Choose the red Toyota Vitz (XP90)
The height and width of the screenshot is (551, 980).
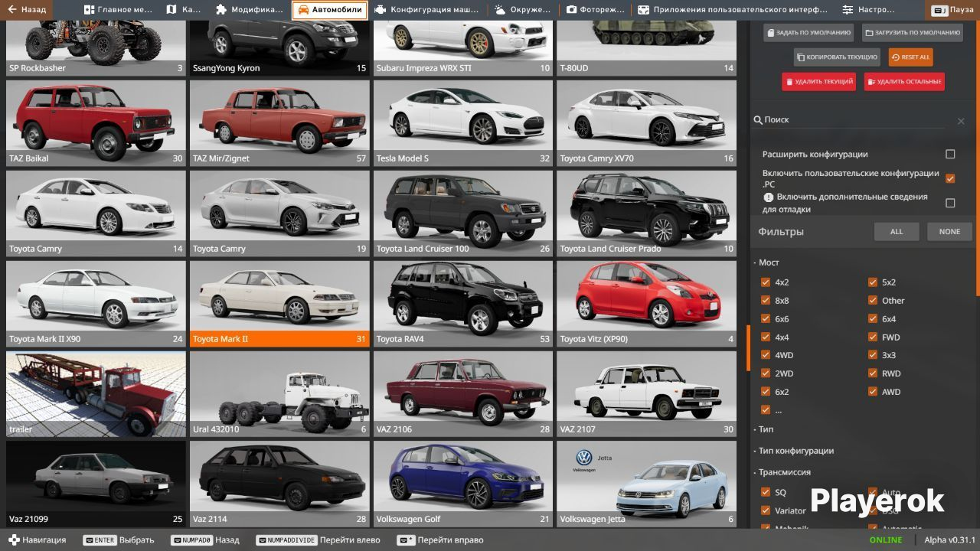pyautogui.click(x=646, y=303)
